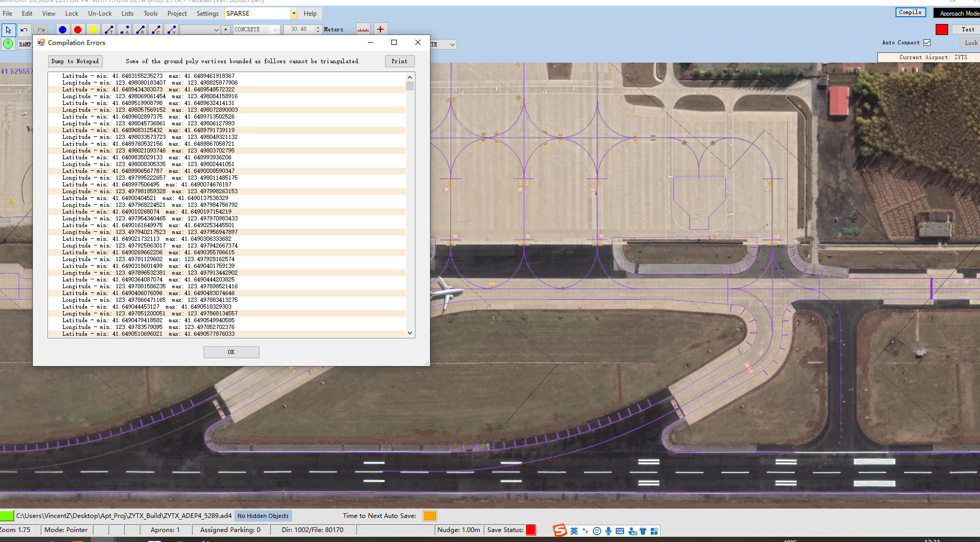This screenshot has height=542, width=980.
Task: Open the SPARSE dropdown list
Action: [x=294, y=14]
